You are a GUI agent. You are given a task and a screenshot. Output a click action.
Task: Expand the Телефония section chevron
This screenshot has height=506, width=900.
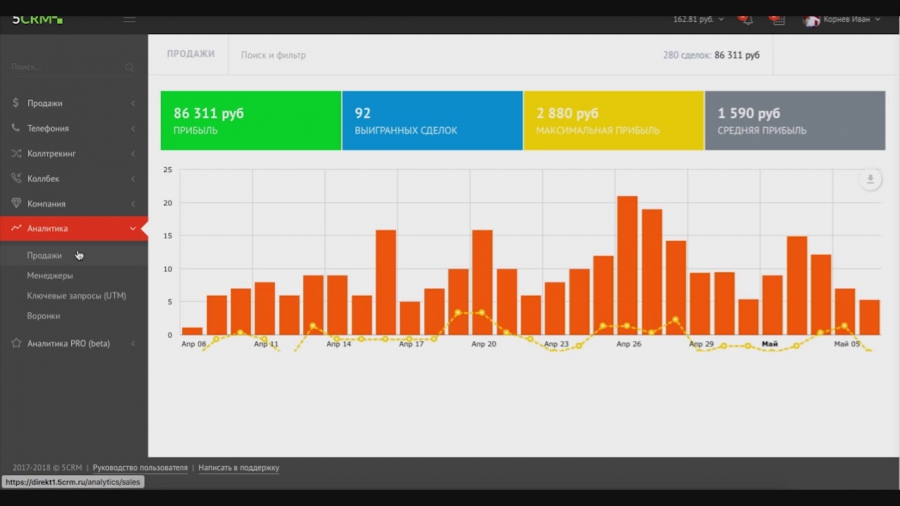pos(133,129)
